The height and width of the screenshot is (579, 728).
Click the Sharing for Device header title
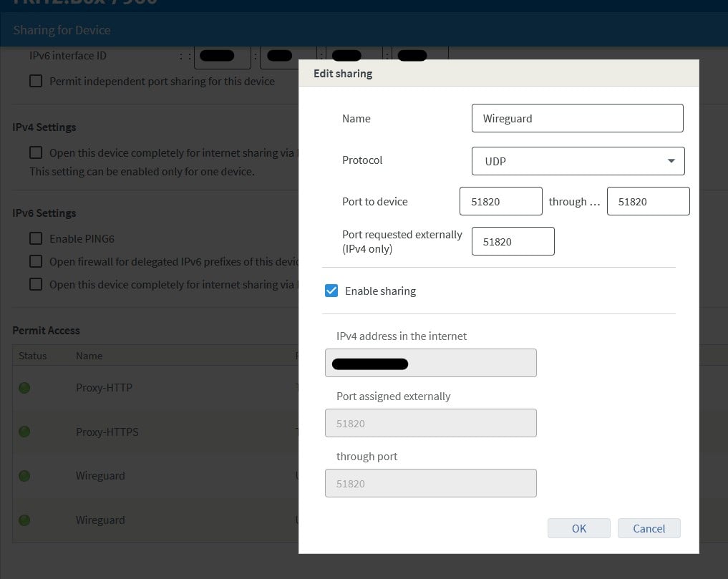(62, 30)
